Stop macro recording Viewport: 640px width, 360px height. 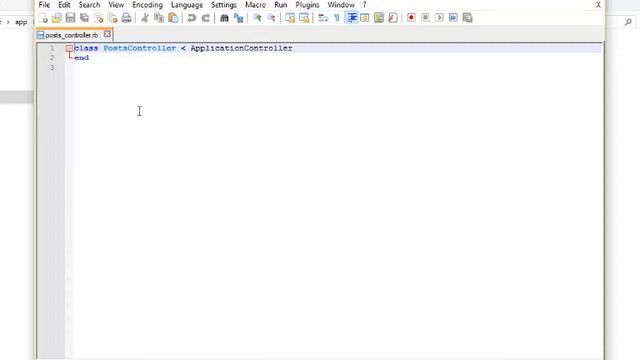pos(425,18)
